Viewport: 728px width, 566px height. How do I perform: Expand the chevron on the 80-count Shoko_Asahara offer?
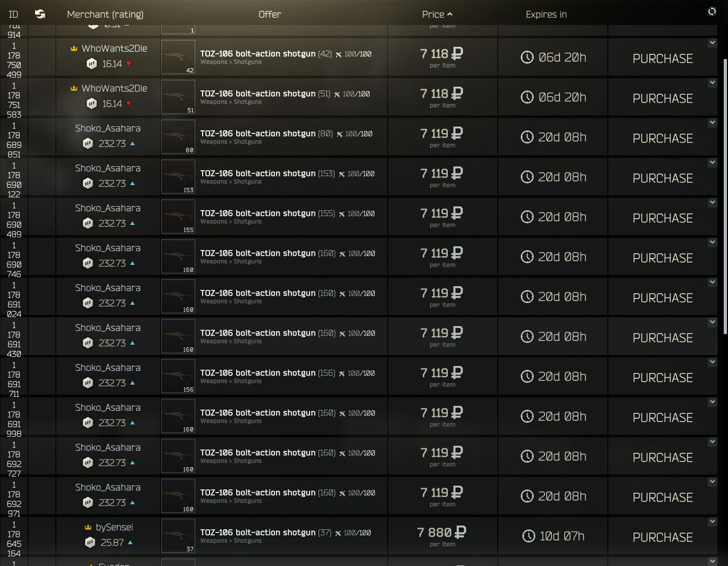(x=712, y=123)
